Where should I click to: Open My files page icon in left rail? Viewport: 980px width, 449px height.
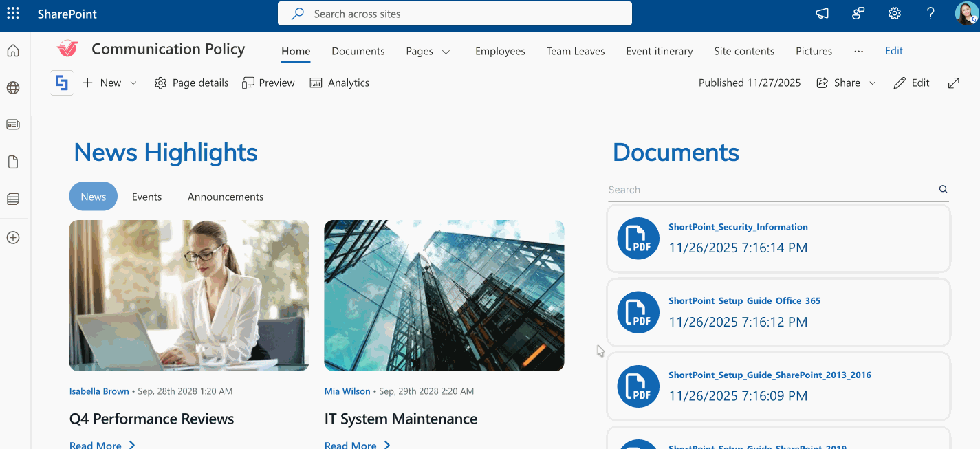[x=13, y=162]
